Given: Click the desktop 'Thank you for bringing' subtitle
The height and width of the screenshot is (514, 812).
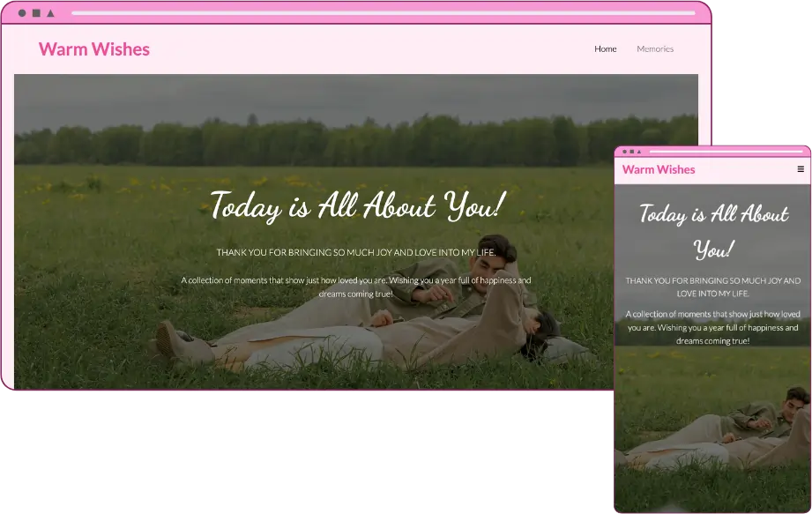Looking at the screenshot, I should pos(356,253).
